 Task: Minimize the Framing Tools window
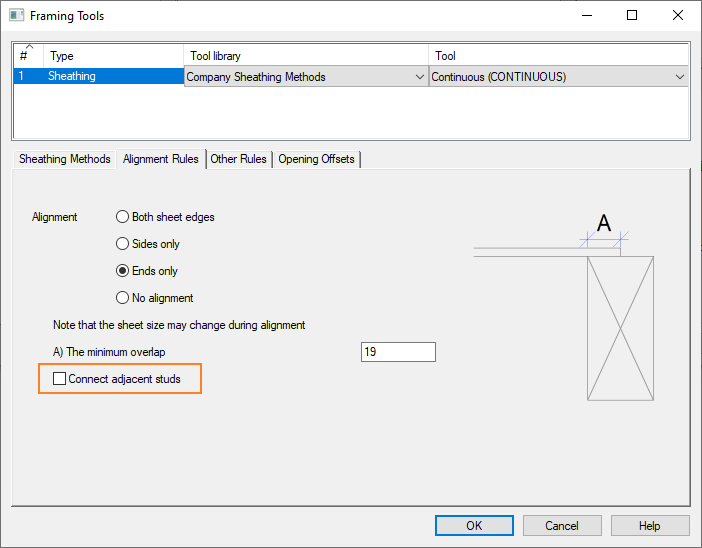click(x=585, y=16)
